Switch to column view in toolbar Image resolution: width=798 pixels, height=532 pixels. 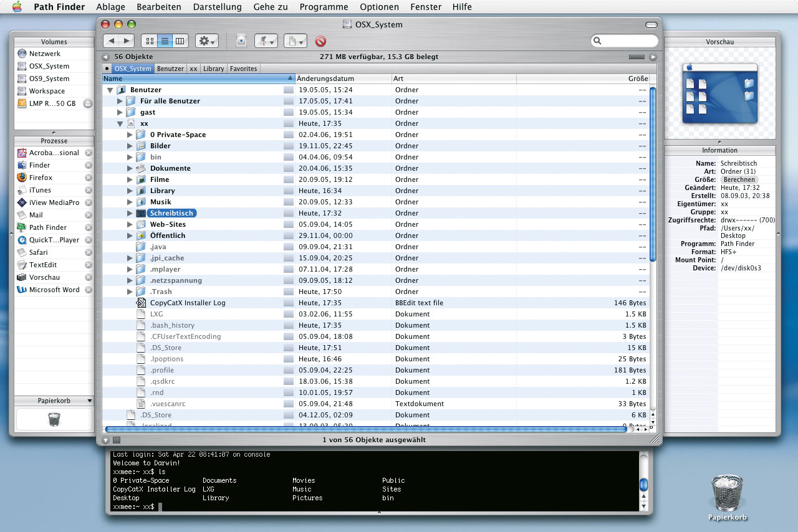click(180, 41)
